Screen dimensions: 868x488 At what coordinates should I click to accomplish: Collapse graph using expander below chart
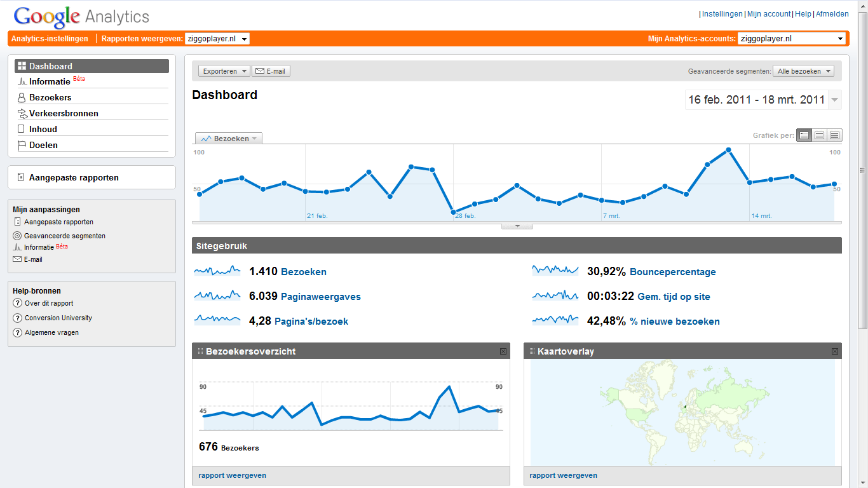[x=517, y=226]
